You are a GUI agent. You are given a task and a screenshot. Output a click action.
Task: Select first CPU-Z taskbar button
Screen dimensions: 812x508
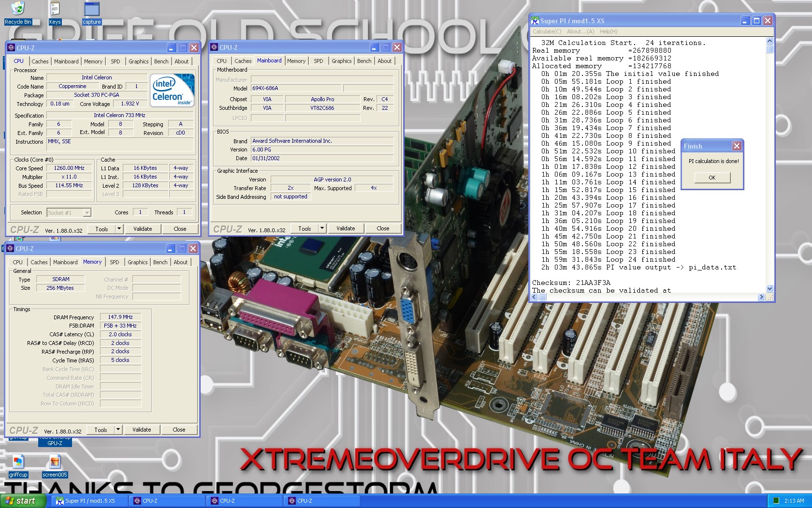pyautogui.click(x=167, y=501)
